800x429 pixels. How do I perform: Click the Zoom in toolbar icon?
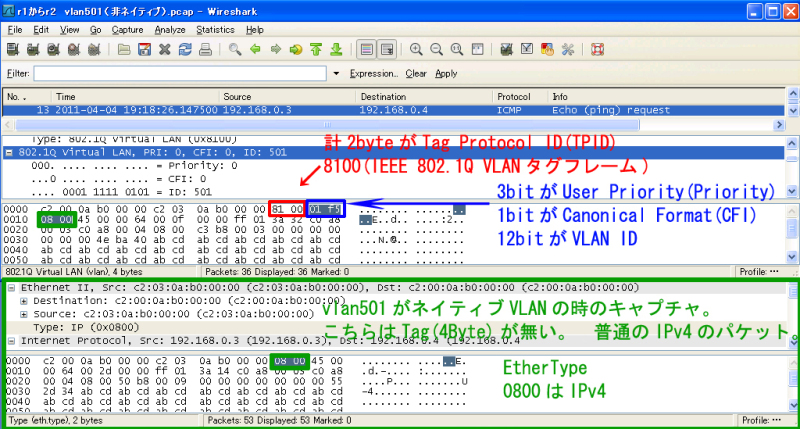416,49
